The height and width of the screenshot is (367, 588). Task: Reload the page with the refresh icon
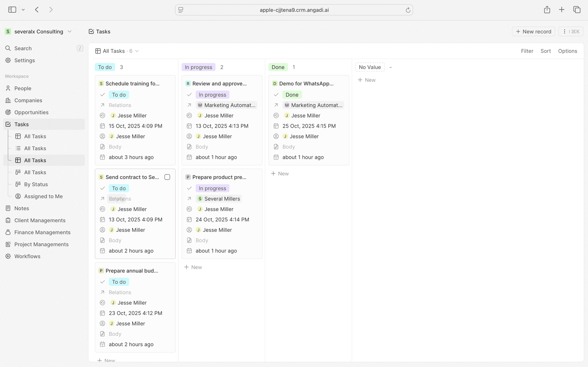pos(408,10)
